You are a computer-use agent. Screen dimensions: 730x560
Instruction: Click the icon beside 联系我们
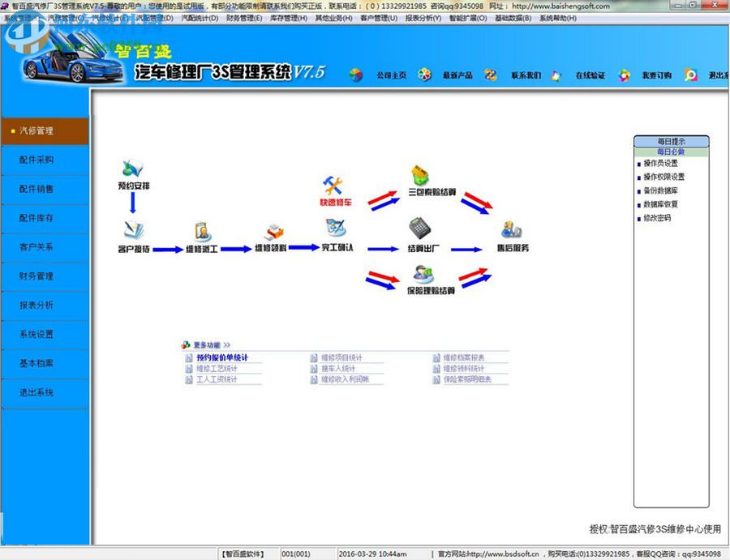click(490, 75)
